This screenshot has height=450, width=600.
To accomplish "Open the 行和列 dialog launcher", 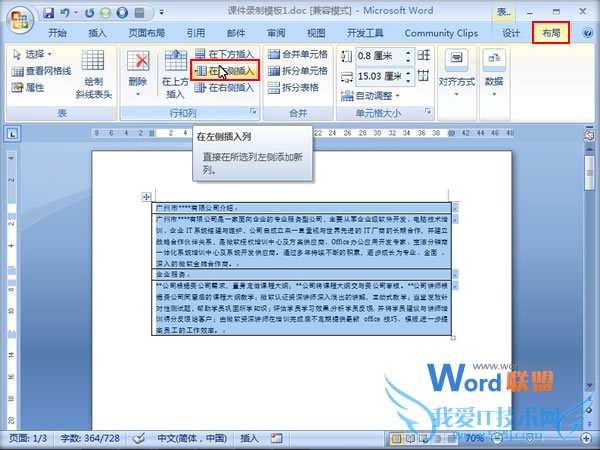I will pyautogui.click(x=253, y=111).
